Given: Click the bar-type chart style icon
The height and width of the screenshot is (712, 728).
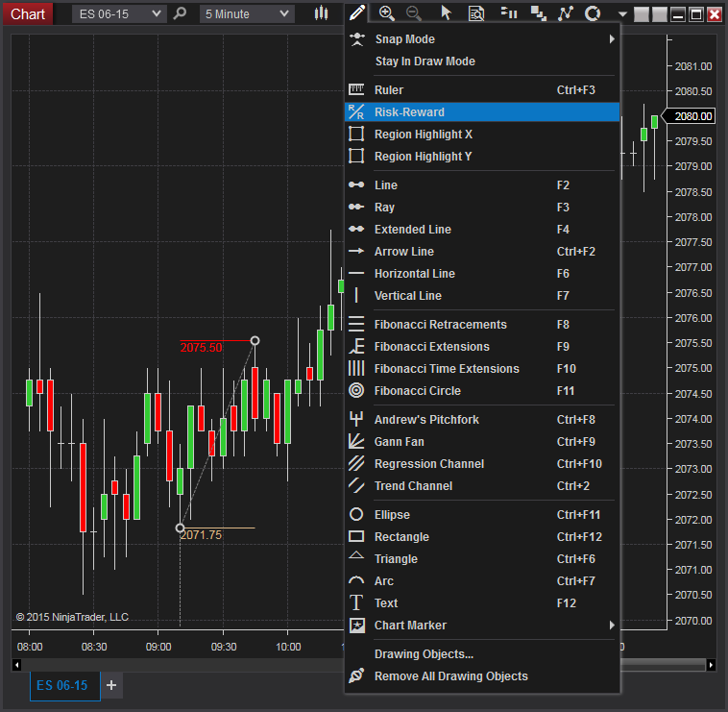Looking at the screenshot, I should [322, 13].
